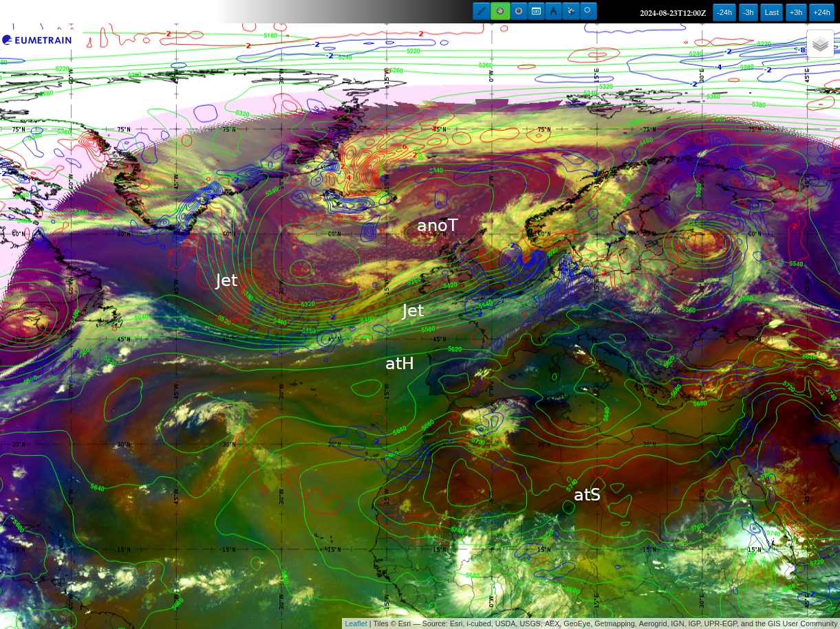840x629 pixels.
Task: Open the Leaflet attribution link
Action: 356,624
